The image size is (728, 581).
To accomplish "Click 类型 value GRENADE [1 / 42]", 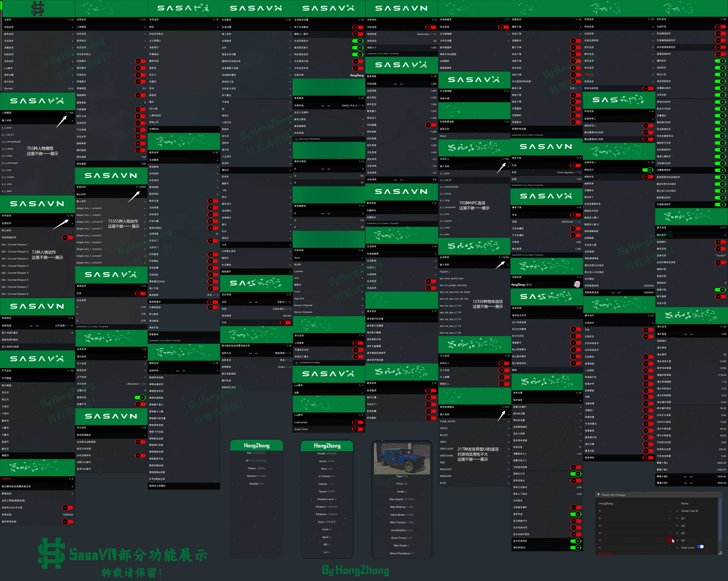I will (571, 222).
